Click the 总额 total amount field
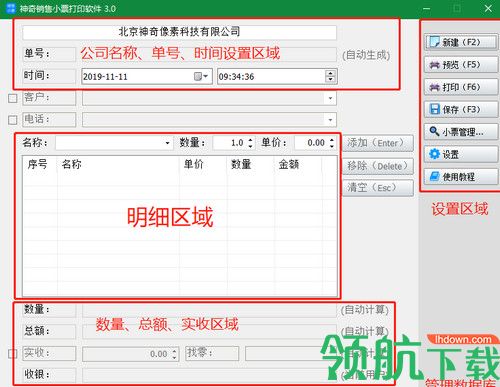Screen dimensions: 500x387 tap(209, 331)
